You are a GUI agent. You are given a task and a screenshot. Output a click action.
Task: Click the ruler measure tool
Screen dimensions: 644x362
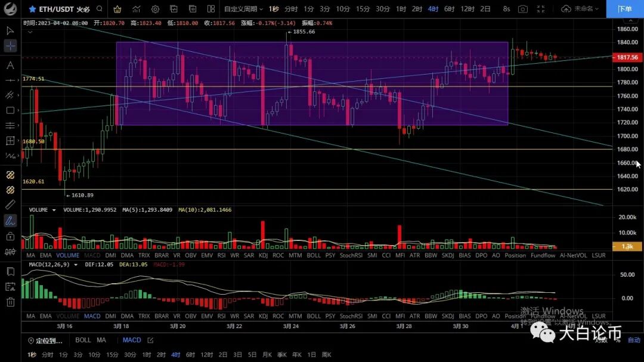[x=10, y=205]
